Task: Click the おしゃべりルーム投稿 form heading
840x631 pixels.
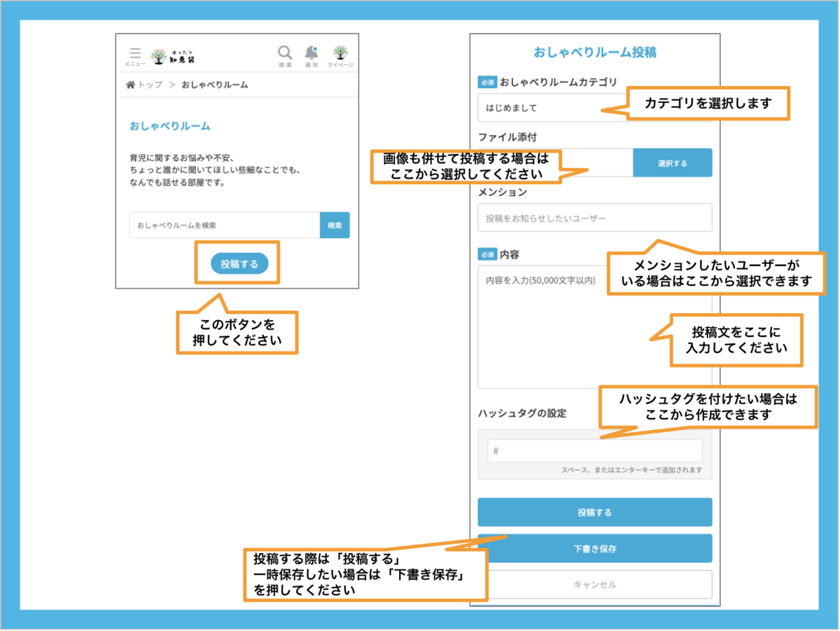Action: tap(594, 53)
